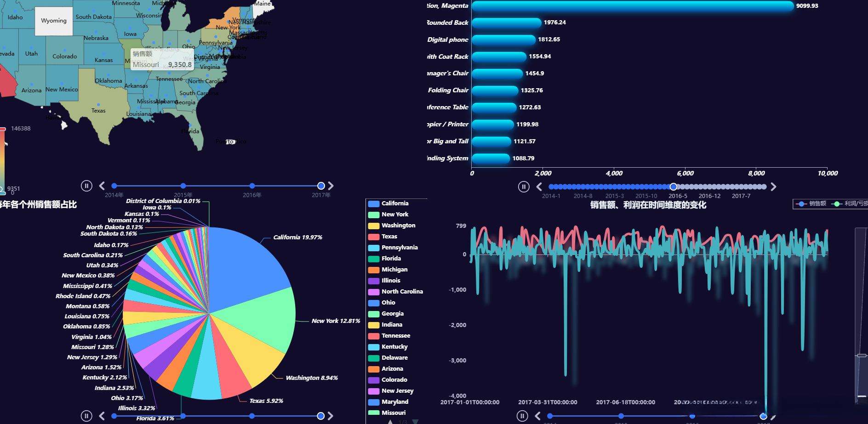This screenshot has width=868, height=424.
Task: Toggle California in the pie legend
Action: [x=388, y=204]
